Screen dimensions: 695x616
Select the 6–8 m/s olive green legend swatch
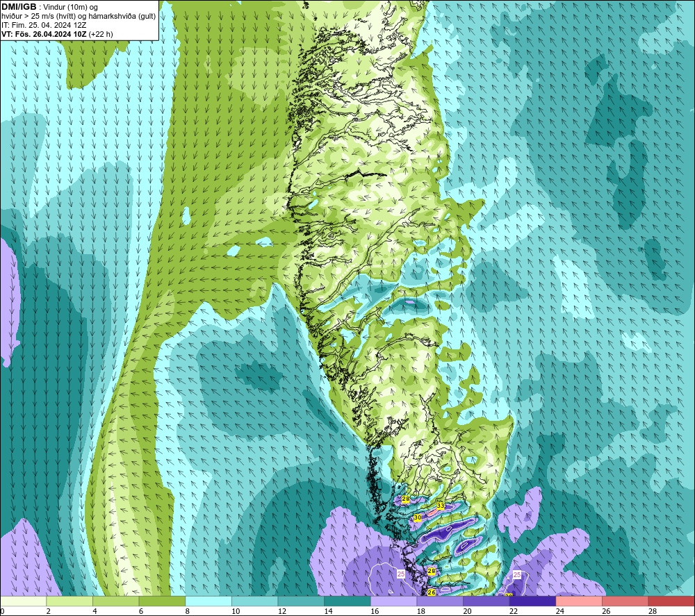pyautogui.click(x=162, y=601)
